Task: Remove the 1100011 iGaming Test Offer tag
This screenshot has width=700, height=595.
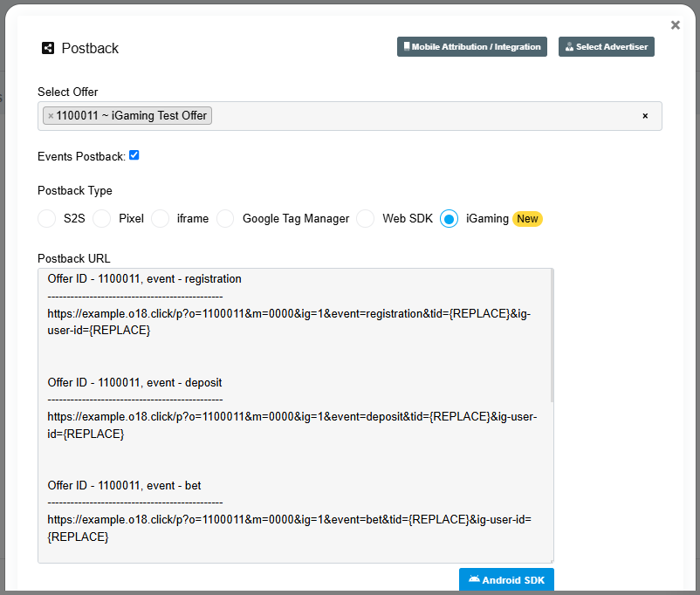Action: tap(51, 116)
